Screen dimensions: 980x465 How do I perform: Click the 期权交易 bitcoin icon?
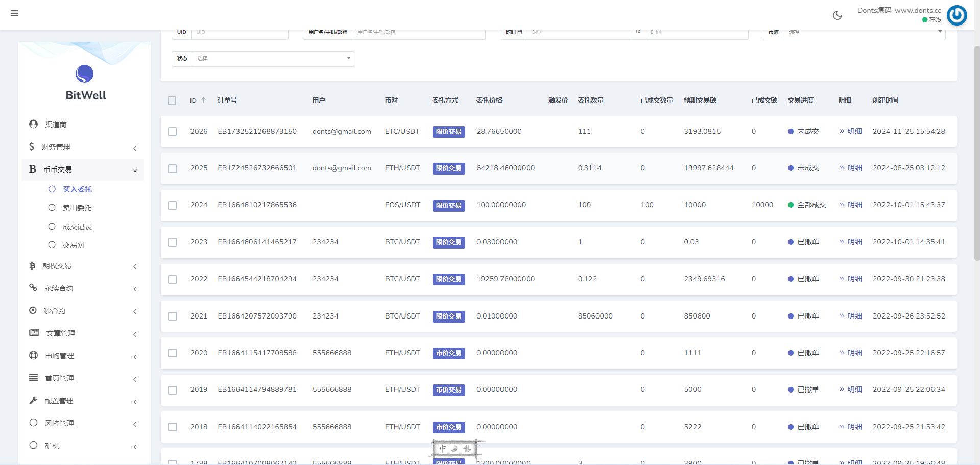[32, 265]
